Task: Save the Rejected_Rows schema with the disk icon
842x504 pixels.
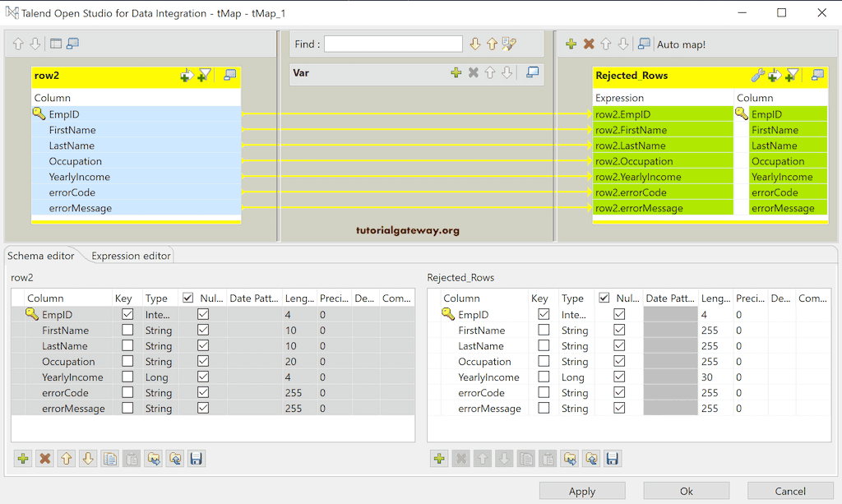Action: [612, 458]
